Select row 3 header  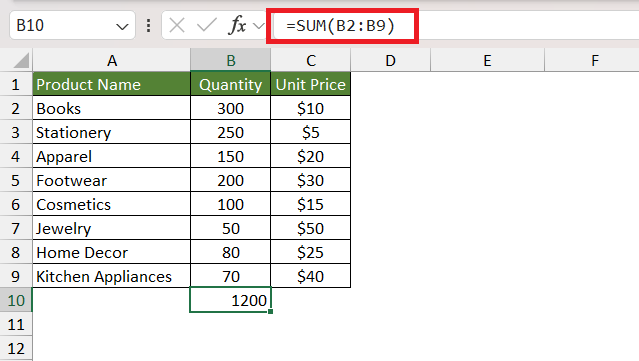click(x=16, y=132)
